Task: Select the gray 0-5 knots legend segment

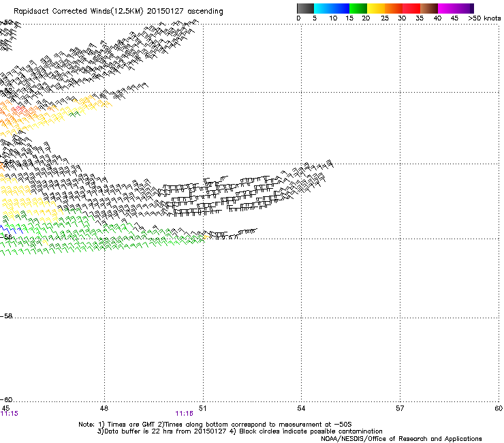Action: (305, 8)
